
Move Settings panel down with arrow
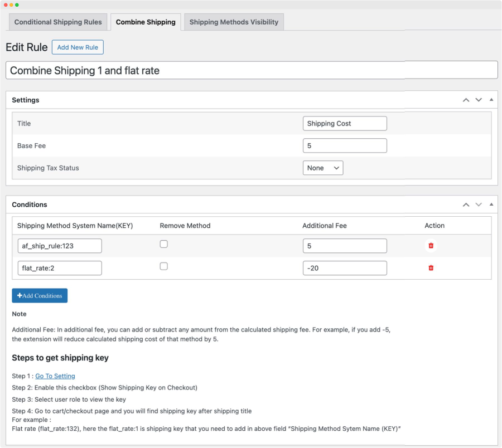point(479,100)
